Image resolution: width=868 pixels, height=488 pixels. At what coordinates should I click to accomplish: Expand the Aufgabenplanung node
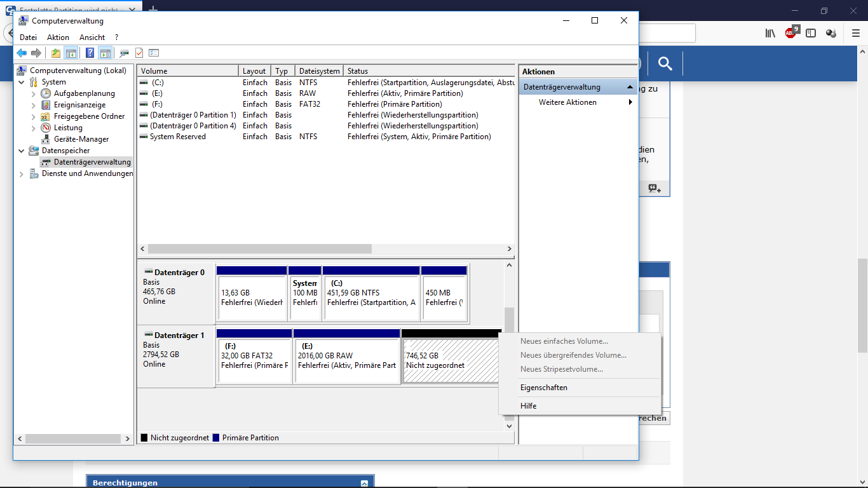(34, 93)
